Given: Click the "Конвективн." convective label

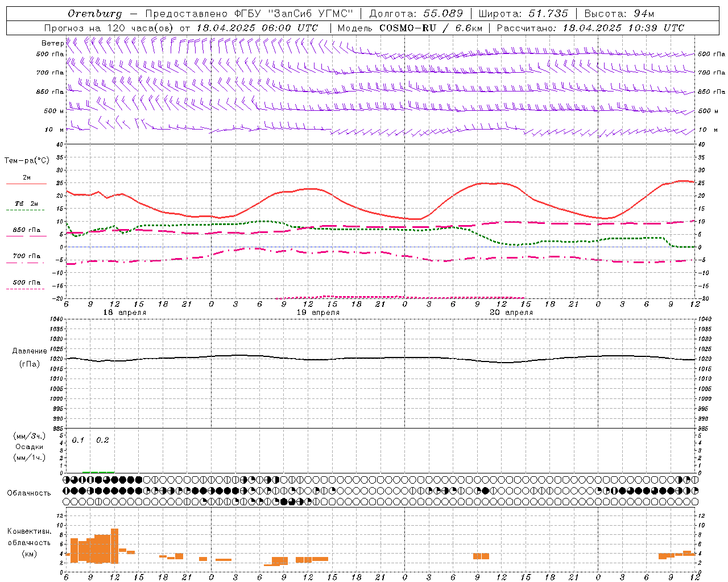Looking at the screenshot, I should point(30,531).
